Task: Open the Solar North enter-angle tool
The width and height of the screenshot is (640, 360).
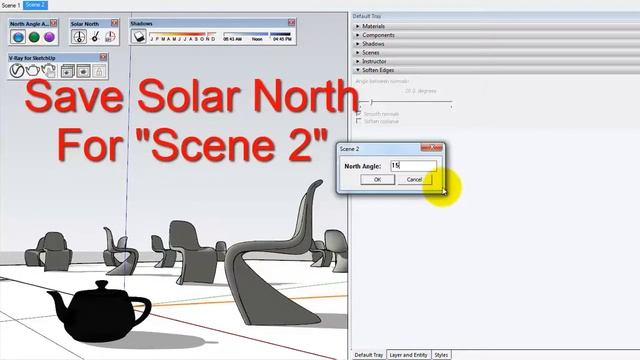Action: click(110, 37)
